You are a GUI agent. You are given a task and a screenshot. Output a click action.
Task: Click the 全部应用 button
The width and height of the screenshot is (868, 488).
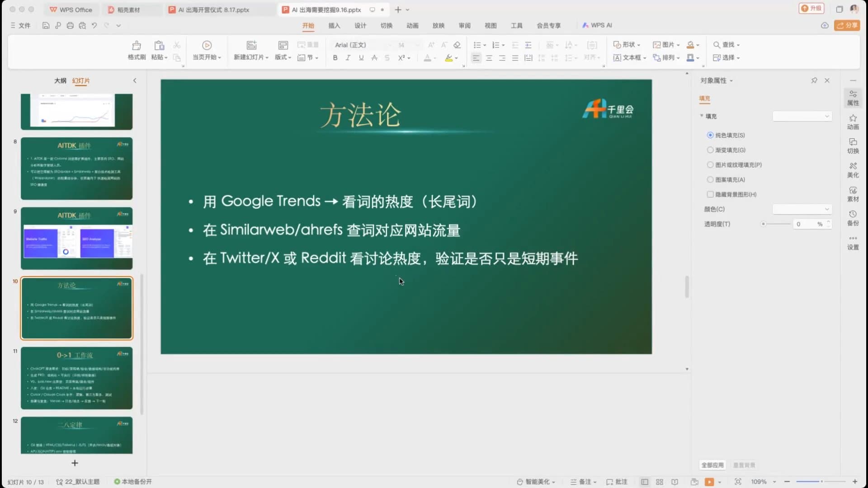(x=712, y=465)
